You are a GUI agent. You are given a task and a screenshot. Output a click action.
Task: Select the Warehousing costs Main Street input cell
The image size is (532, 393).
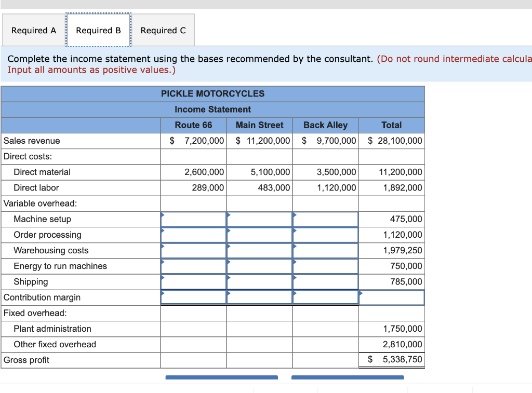coord(259,250)
